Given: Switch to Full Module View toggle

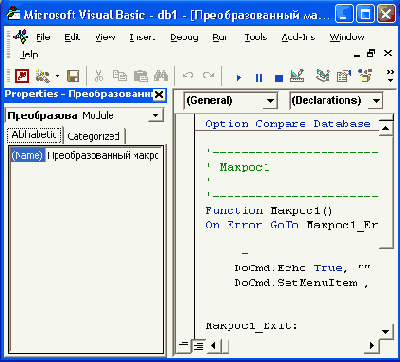Looking at the screenshot, I should 198,345.
